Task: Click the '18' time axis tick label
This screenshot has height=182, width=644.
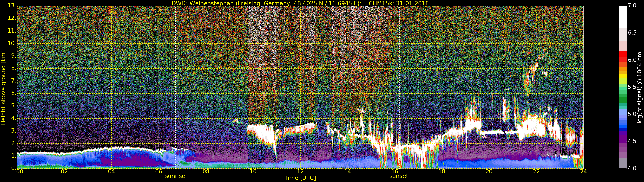Action: click(442, 172)
